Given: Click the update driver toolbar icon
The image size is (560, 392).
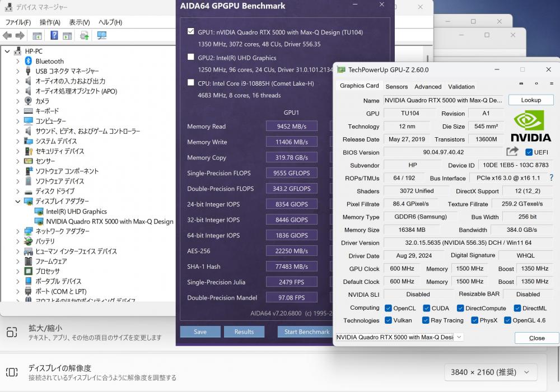Looking at the screenshot, I should pos(85,35).
